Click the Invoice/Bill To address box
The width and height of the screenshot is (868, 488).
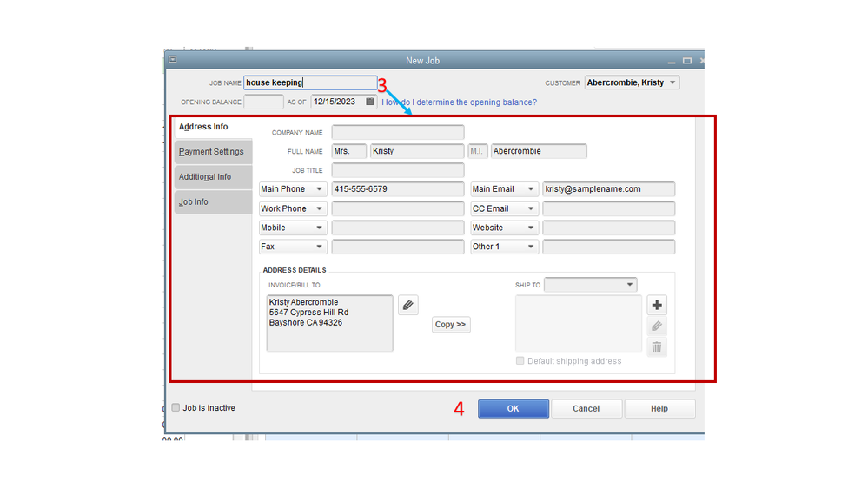click(329, 323)
